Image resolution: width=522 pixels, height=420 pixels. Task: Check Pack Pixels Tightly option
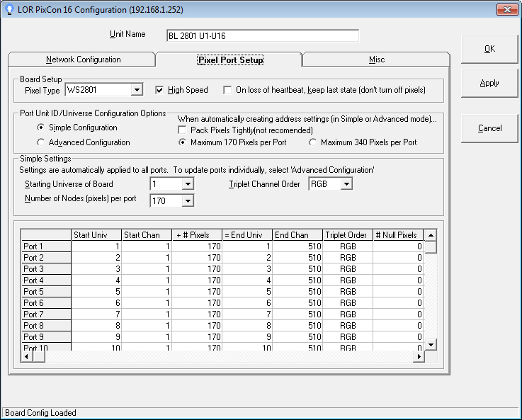point(183,130)
